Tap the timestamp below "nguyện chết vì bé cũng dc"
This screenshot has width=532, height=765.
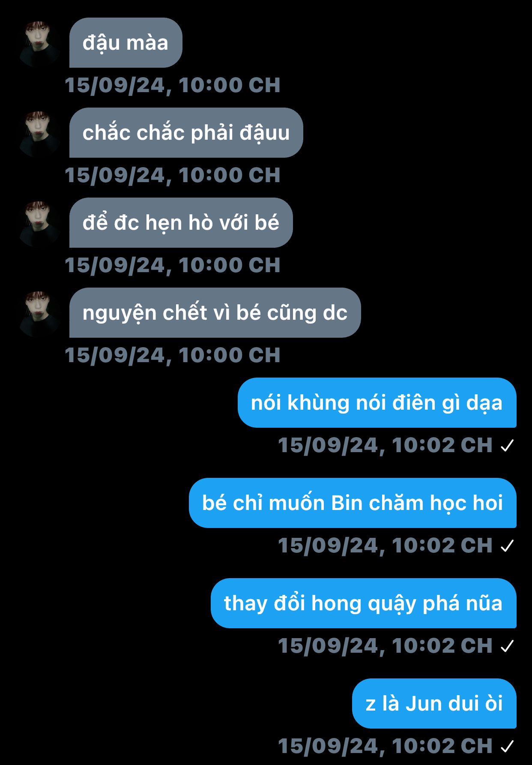click(173, 355)
